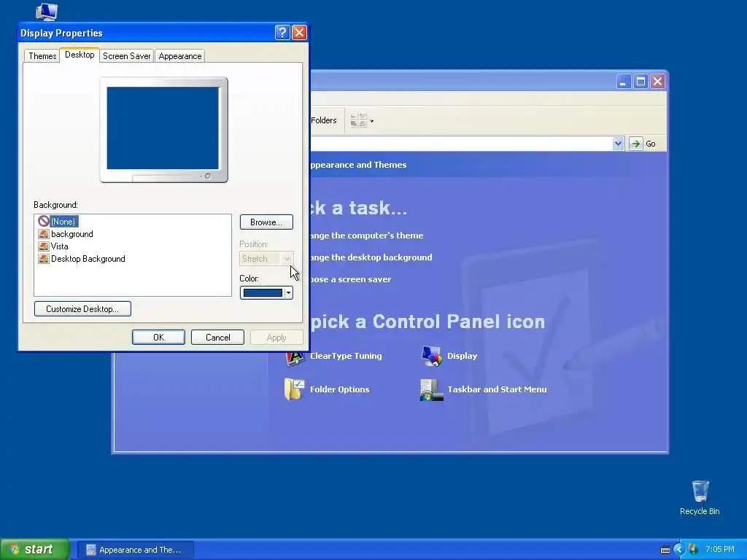747x560 pixels.
Task: Switch to the Screen Saver tab
Action: point(127,56)
